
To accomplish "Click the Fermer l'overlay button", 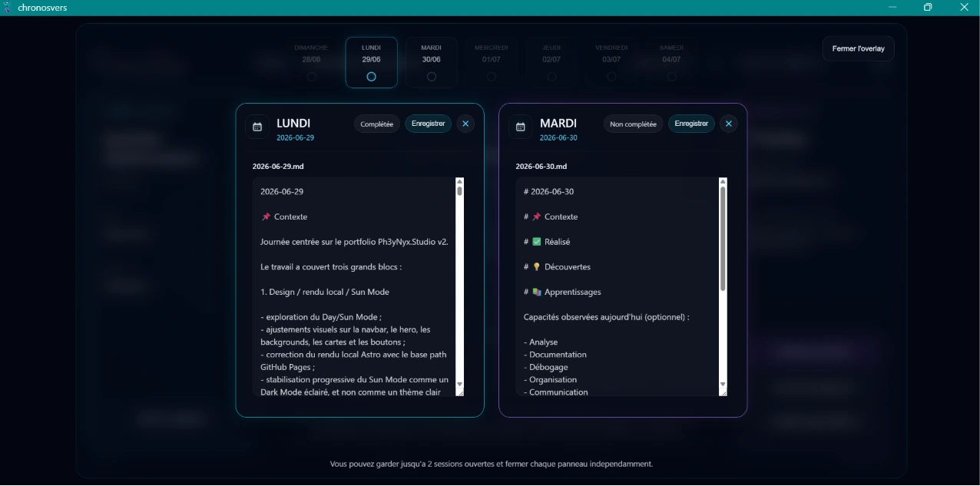I will tap(859, 48).
